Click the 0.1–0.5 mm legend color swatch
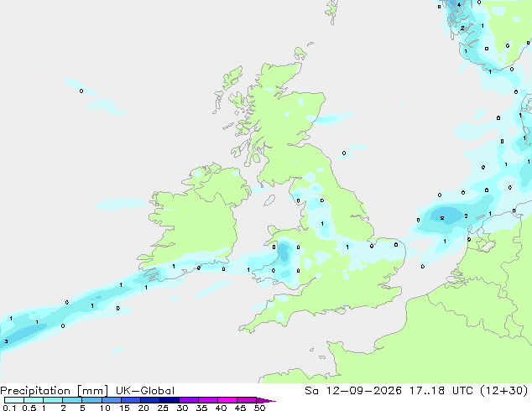Image resolution: width=532 pixels, height=411 pixels. pyautogui.click(x=14, y=400)
